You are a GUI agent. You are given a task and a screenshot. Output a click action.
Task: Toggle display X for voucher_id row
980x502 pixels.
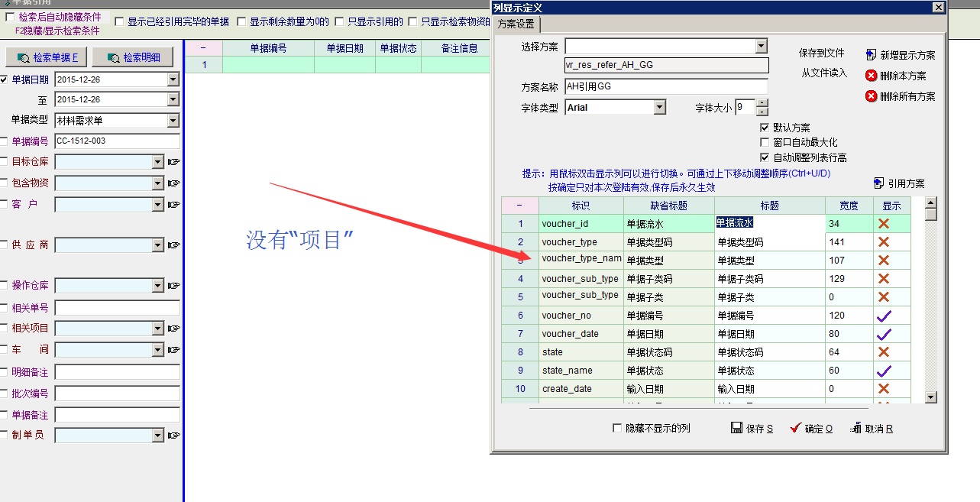tap(884, 224)
